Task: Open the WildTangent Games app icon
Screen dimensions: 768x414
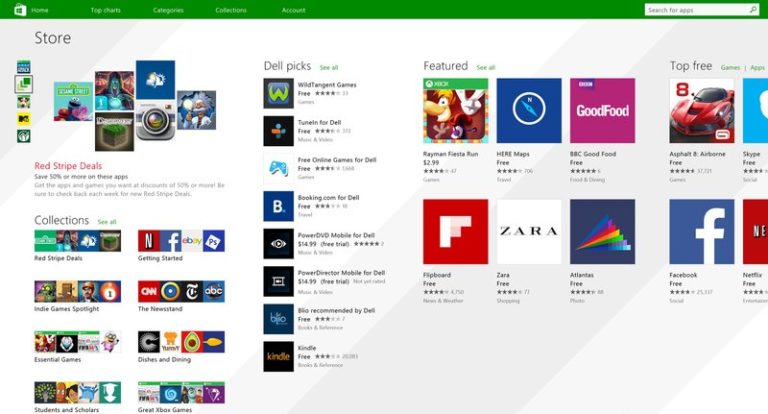Action: [278, 93]
